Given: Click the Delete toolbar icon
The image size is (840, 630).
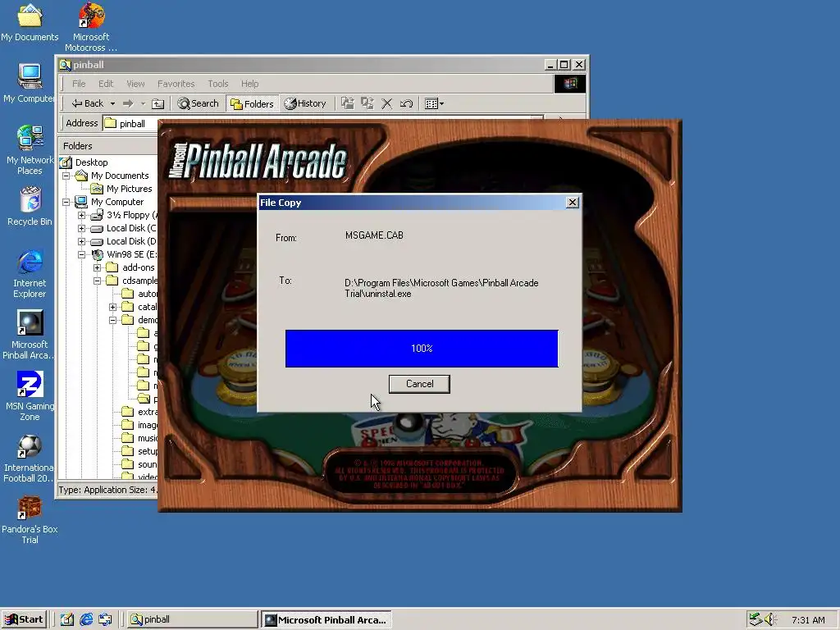Looking at the screenshot, I should pos(387,103).
